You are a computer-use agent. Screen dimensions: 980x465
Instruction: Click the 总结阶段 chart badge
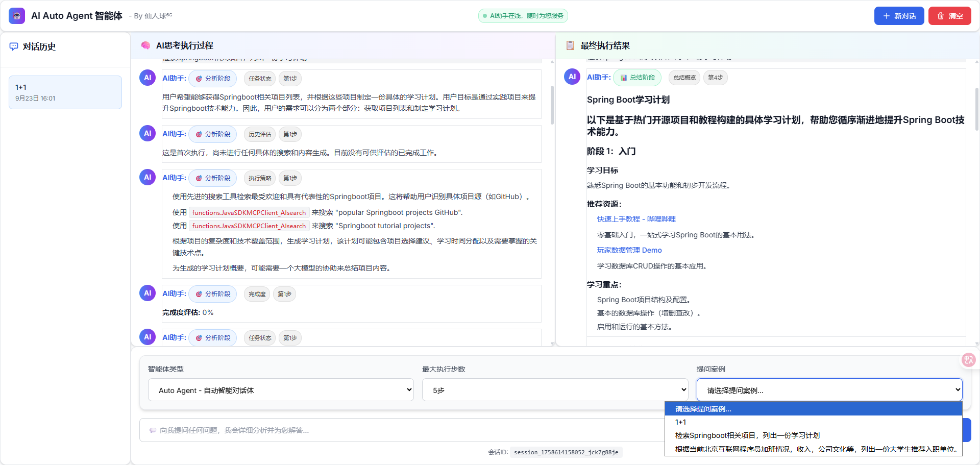637,78
